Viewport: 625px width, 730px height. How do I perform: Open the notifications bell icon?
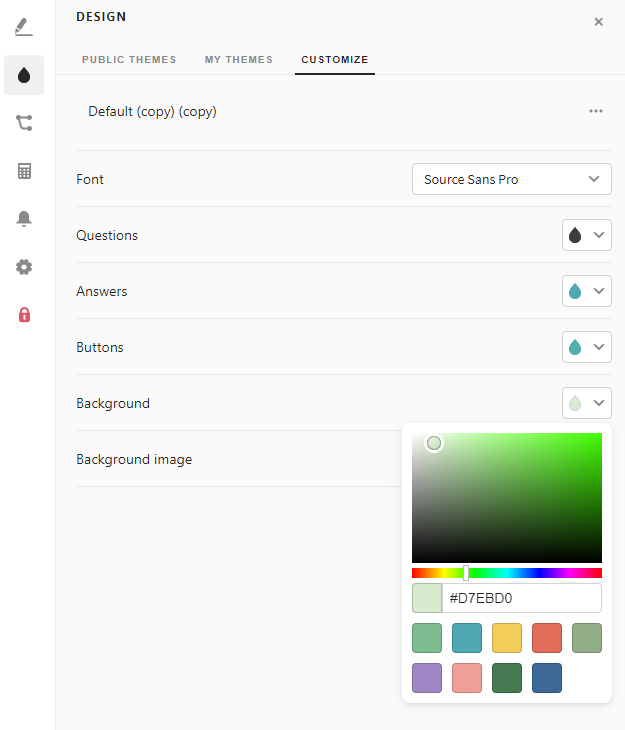click(x=24, y=219)
